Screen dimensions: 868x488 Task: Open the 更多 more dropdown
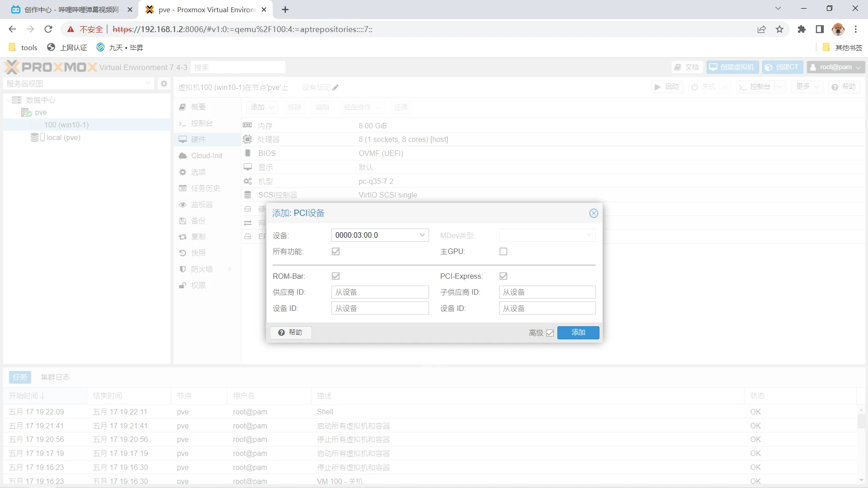pos(807,87)
